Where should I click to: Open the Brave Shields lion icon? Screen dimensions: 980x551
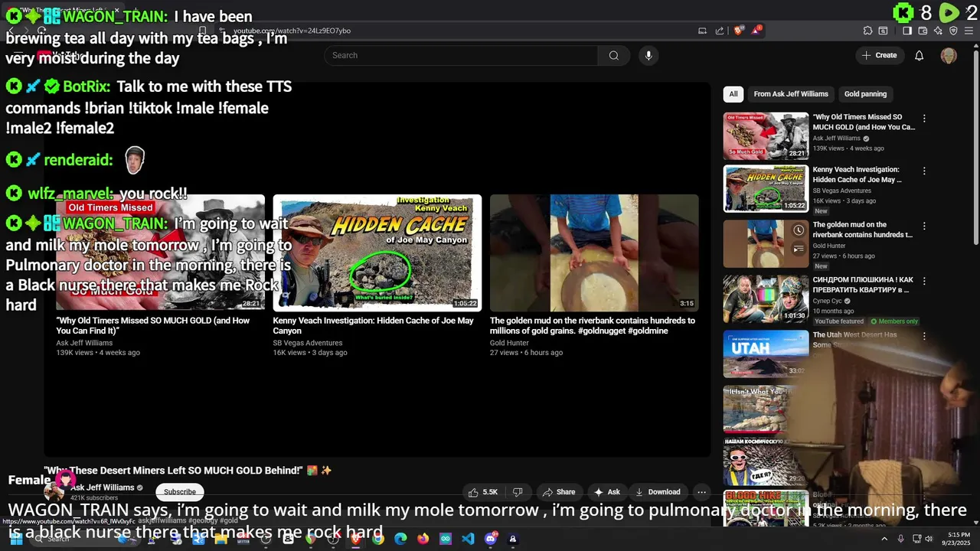tap(739, 31)
